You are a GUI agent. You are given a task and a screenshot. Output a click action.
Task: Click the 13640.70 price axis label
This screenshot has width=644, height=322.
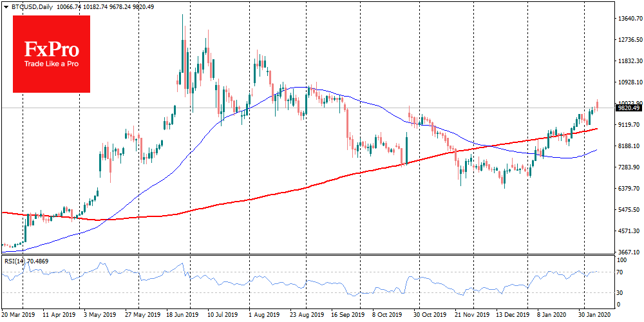(629, 19)
